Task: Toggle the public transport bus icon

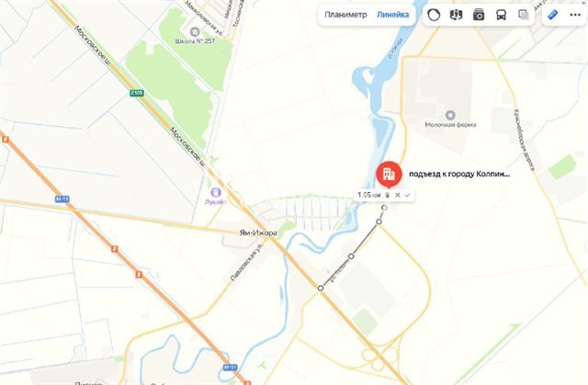Action: coord(501,15)
